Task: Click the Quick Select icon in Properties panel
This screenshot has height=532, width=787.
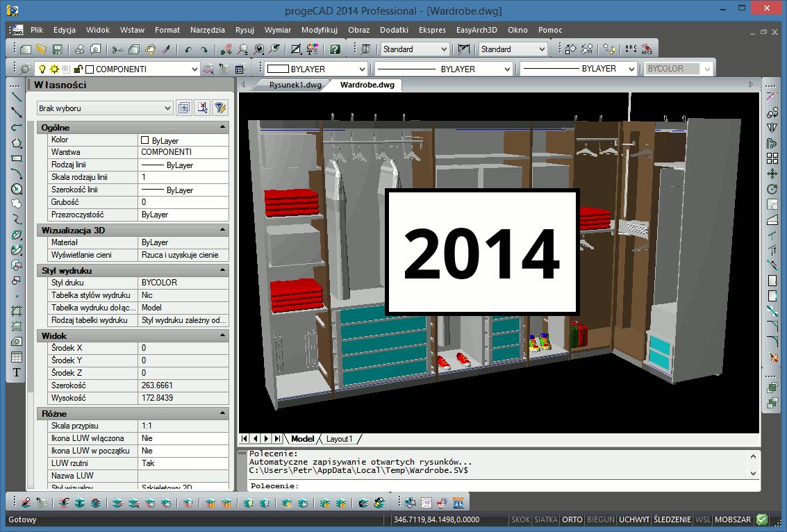Action: click(x=184, y=108)
